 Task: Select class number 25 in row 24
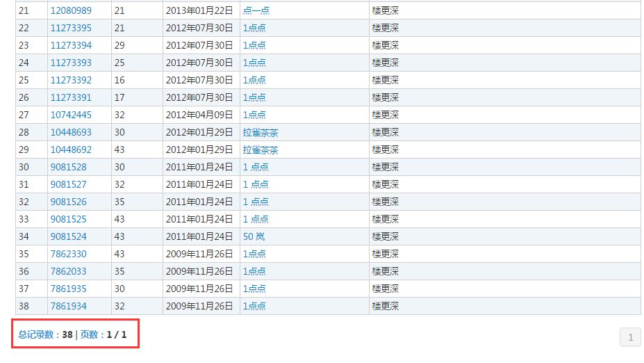point(119,63)
